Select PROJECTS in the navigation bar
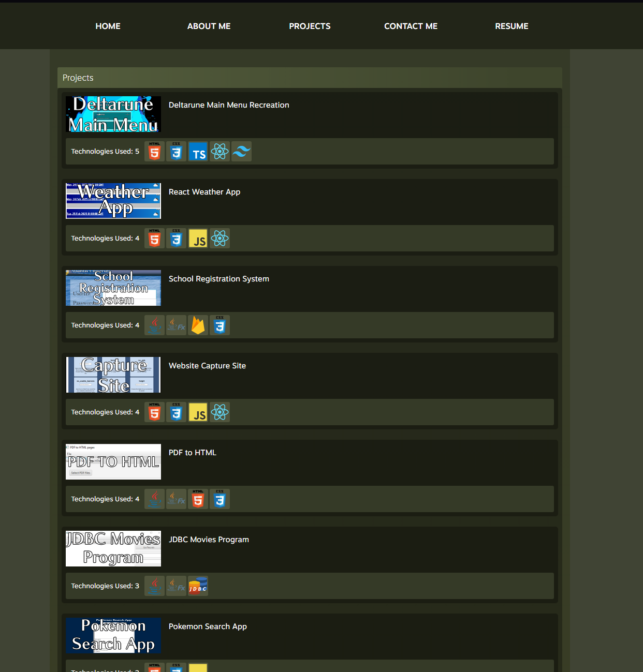 [x=310, y=26]
